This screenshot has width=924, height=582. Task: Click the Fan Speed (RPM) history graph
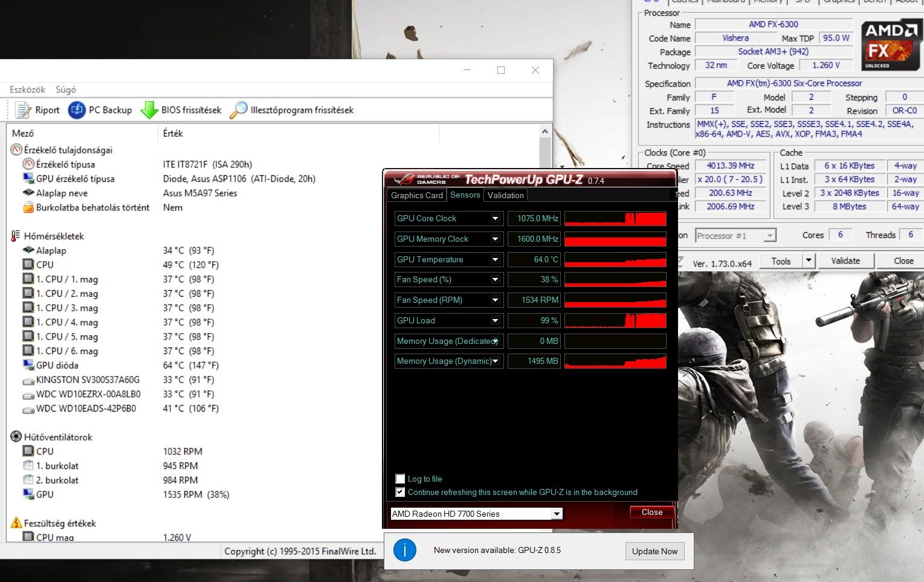click(615, 300)
